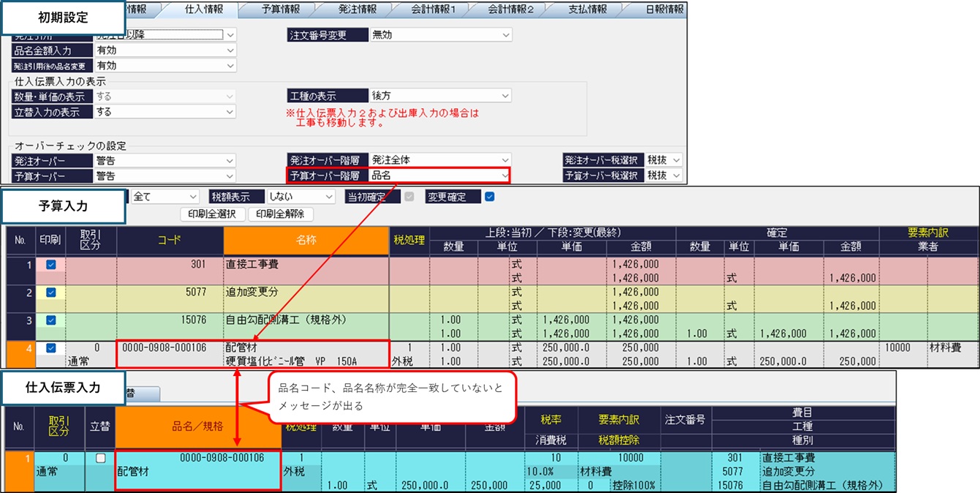Uncheck the 印刷 checkbox for row 1
The image size is (980, 493).
click(51, 266)
